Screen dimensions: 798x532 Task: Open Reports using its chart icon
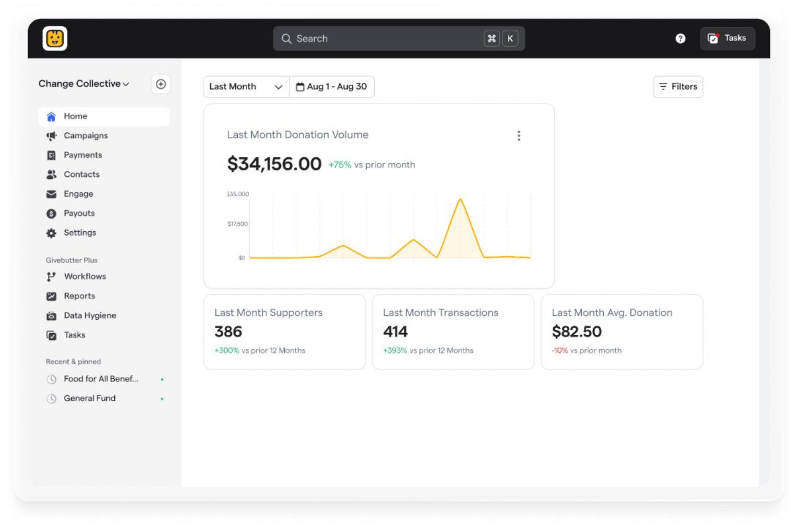click(x=51, y=295)
